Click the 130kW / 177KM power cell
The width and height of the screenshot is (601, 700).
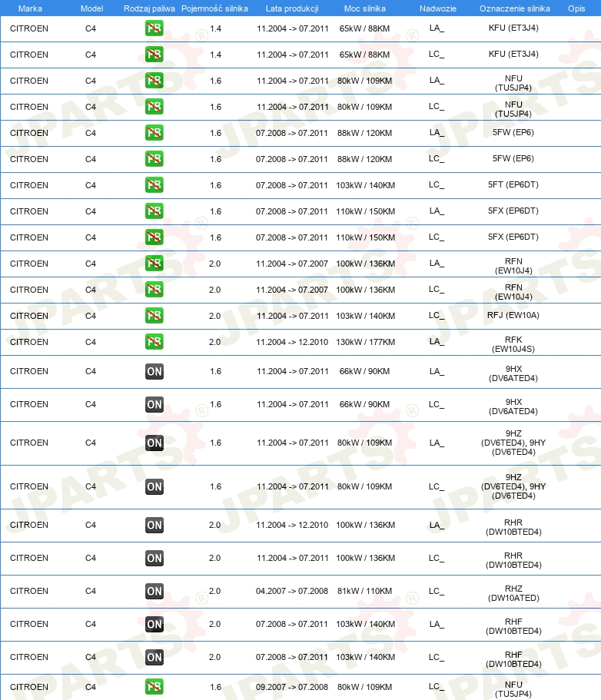coord(365,342)
